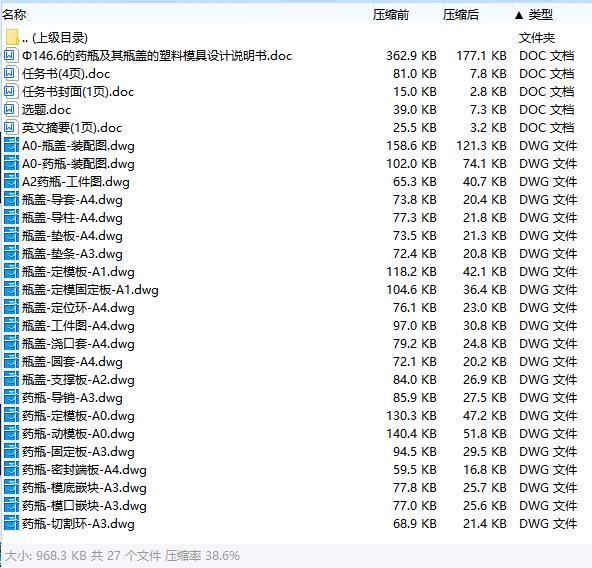
Task: Select file name 药瓶-密封端板-A4.dwg
Action: [84, 470]
